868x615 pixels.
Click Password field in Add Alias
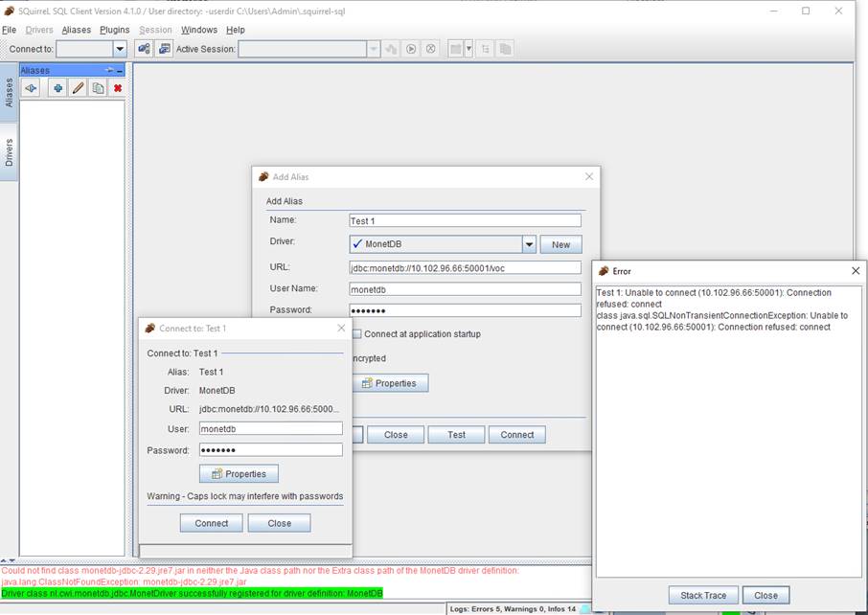[x=465, y=310]
